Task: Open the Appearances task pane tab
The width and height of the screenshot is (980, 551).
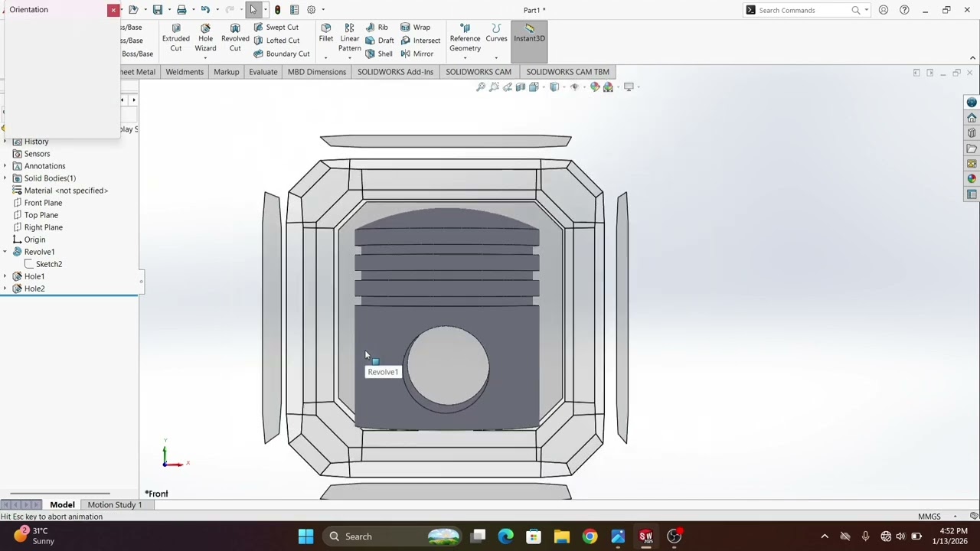Action: click(x=972, y=179)
